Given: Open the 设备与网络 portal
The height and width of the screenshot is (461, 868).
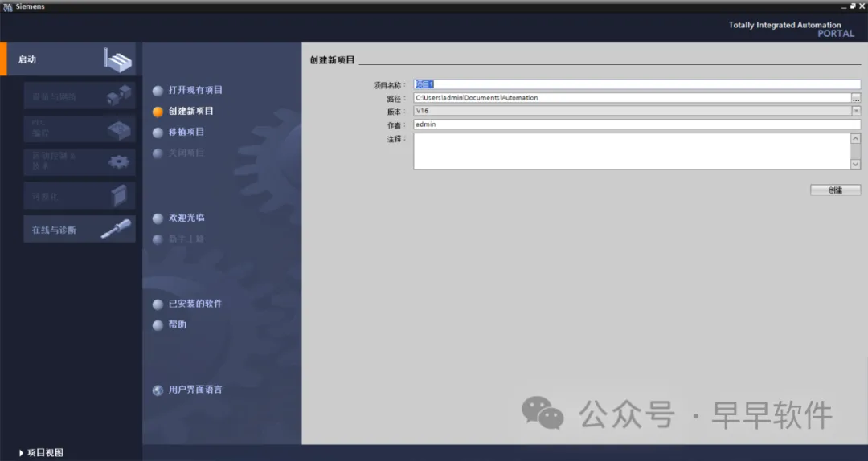Looking at the screenshot, I should click(x=80, y=96).
